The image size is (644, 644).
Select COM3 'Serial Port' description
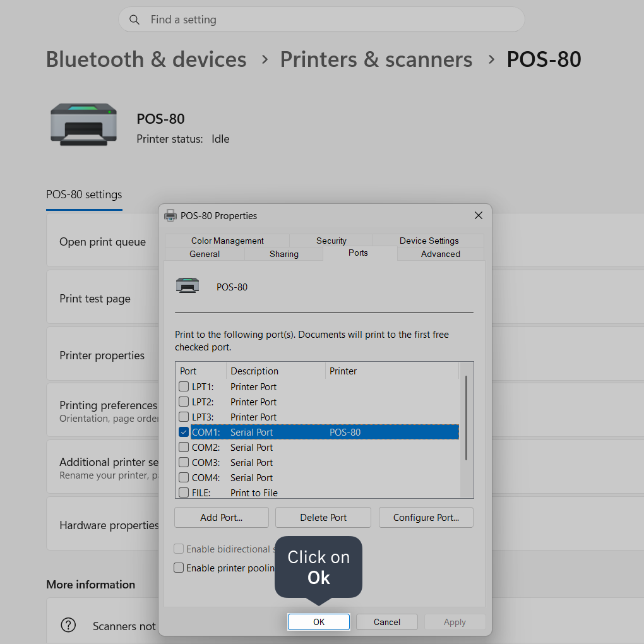pyautogui.click(x=251, y=462)
